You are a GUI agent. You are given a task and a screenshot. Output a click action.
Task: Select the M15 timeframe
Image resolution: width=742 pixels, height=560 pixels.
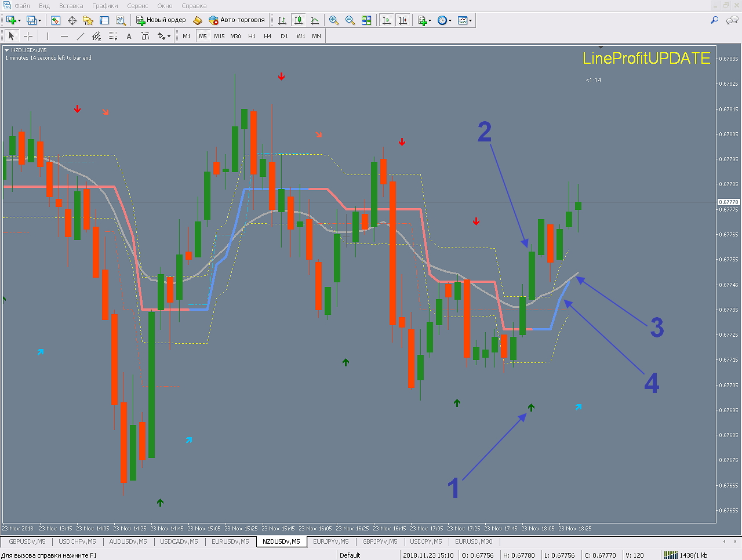[219, 36]
